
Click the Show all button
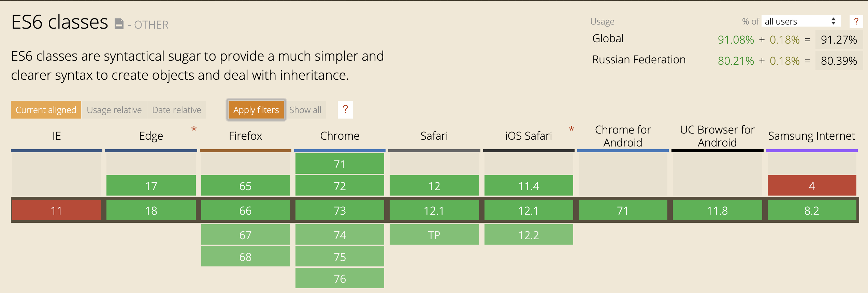[x=305, y=110]
